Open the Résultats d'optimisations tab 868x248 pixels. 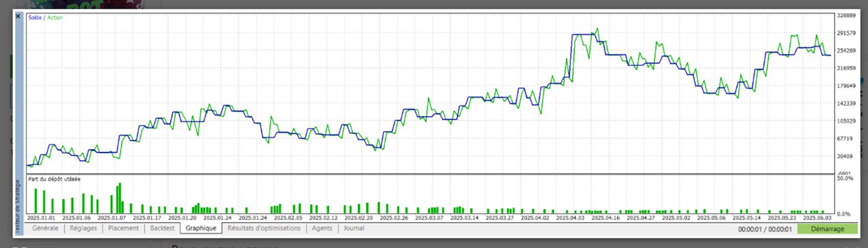point(264,229)
